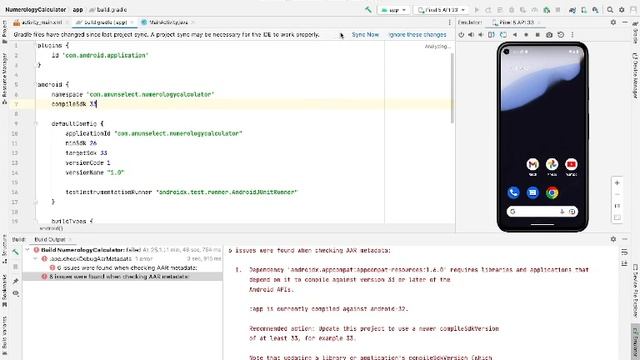Switch to MainActivity.java editor tab
This screenshot has height=360, width=640.
click(167, 22)
